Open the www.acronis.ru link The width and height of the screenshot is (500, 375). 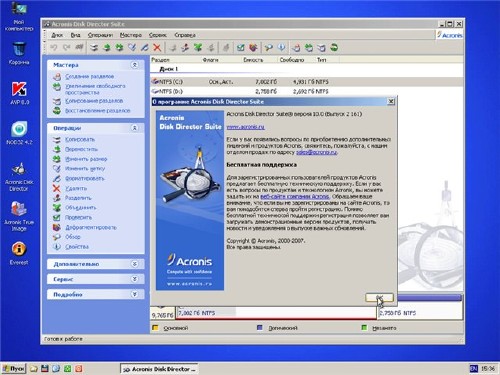(x=245, y=127)
